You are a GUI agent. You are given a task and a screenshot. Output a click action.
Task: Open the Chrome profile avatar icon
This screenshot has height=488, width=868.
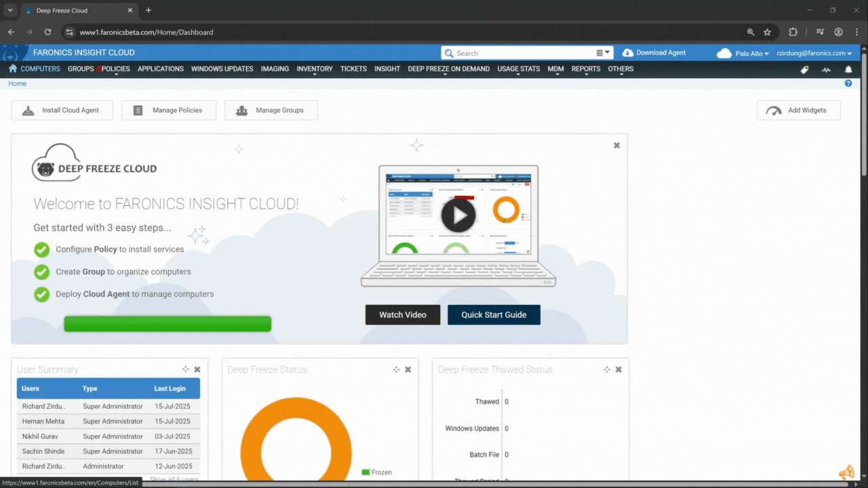[x=838, y=32]
